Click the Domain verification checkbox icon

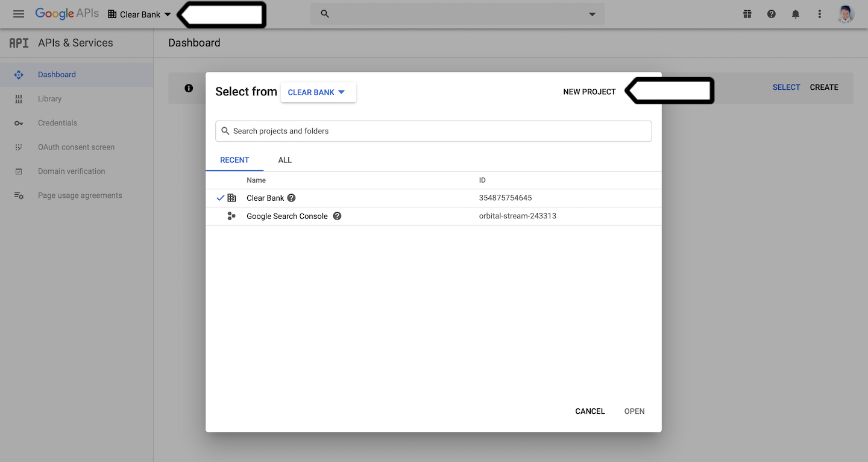(x=19, y=171)
